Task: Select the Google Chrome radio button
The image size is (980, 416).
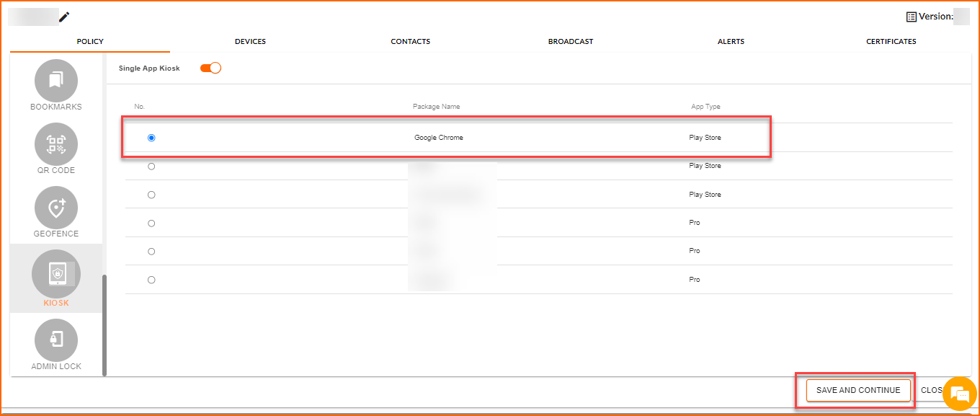Action: (151, 138)
